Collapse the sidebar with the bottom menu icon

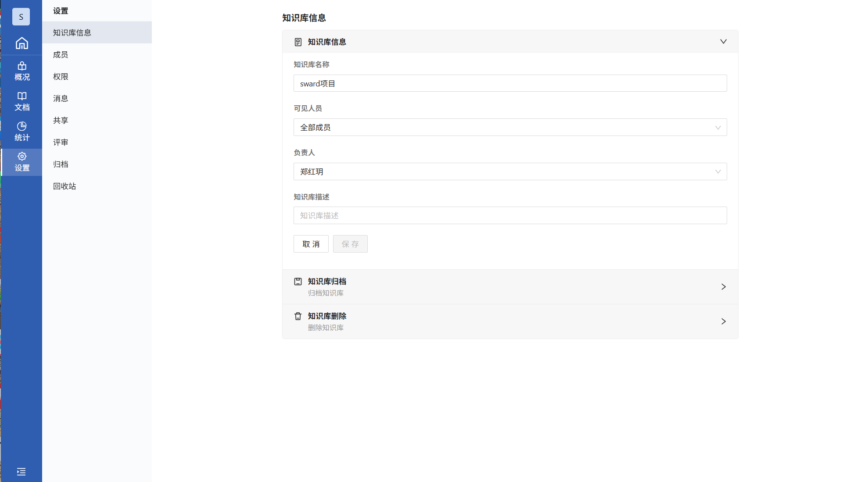[x=21, y=471]
